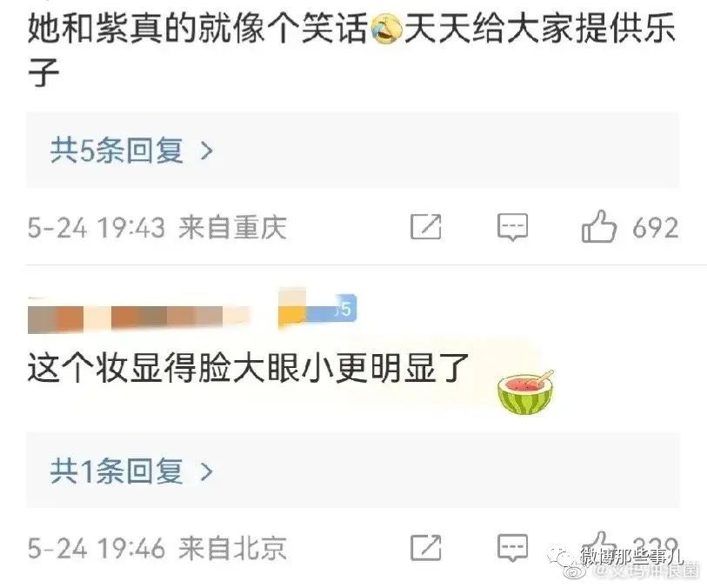
Task: Tap the watermelon emoji in the comment
Action: pyautogui.click(x=525, y=393)
